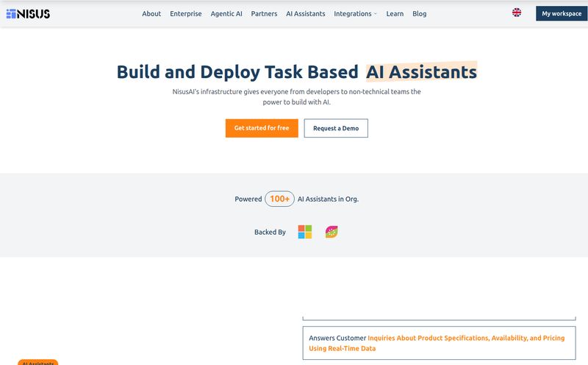
Task: Click 'AI Assistants in Org.' text
Action: 328,199
